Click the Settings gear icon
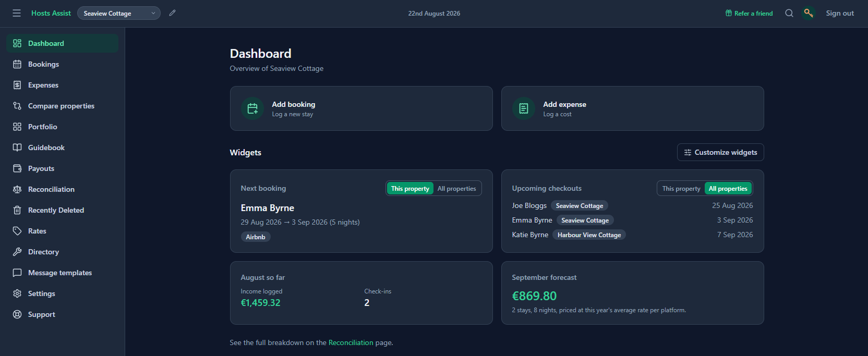This screenshot has width=868, height=356. coord(17,293)
